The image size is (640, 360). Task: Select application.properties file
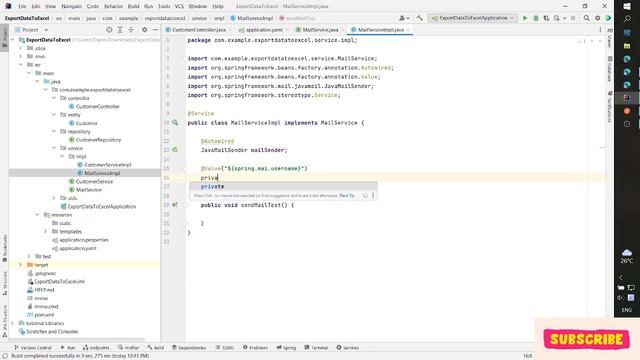[x=84, y=240]
